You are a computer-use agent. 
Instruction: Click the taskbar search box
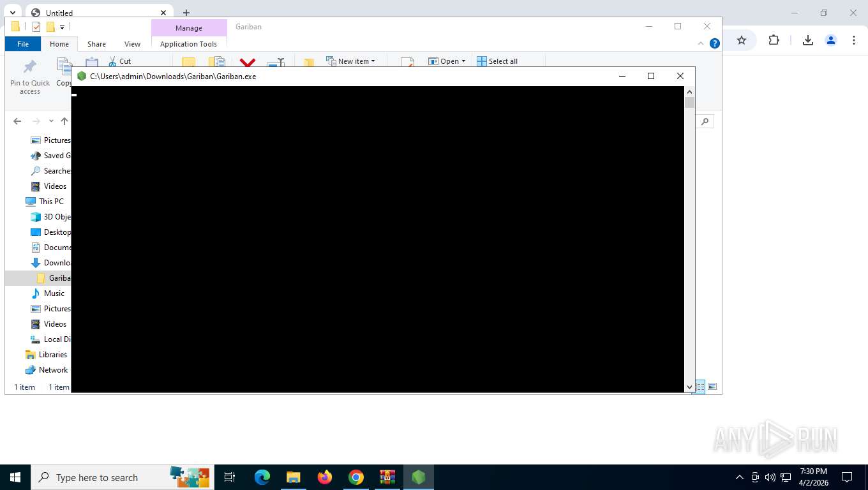pos(123,477)
